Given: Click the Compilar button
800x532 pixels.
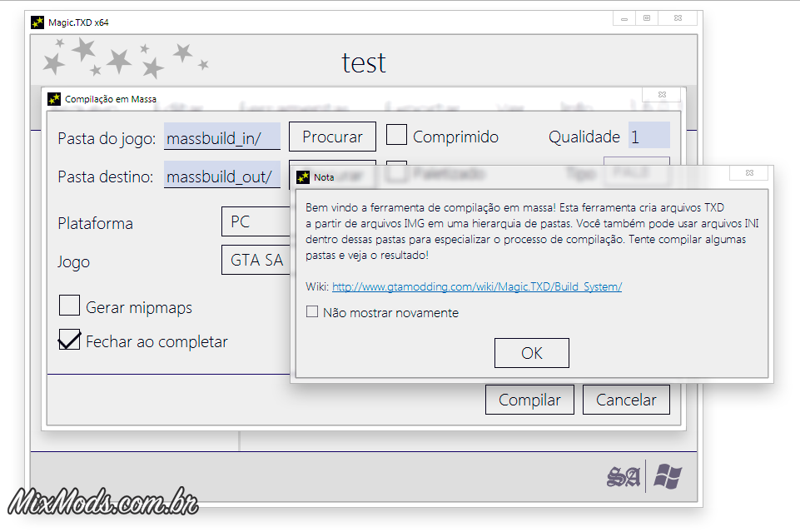Looking at the screenshot, I should tap(529, 400).
